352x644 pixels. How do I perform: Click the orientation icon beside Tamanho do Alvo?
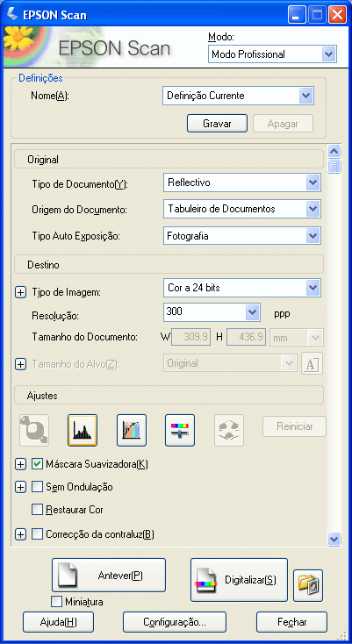(x=312, y=363)
